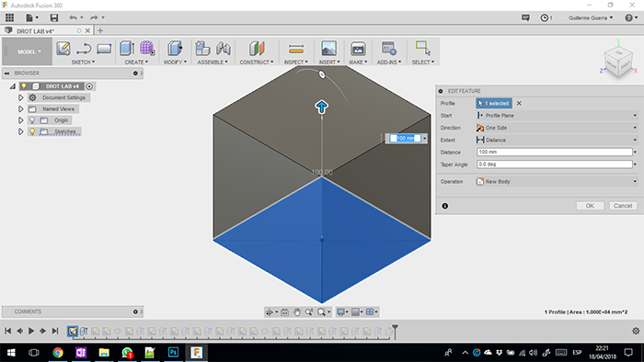The height and width of the screenshot is (362, 644).
Task: Toggle visibility bulb of Origin folder
Action: (x=32, y=120)
